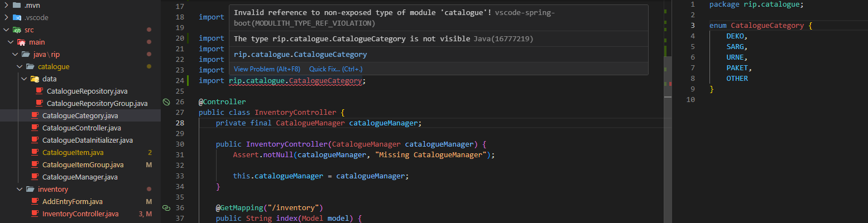Click the src folder icon

17,30
